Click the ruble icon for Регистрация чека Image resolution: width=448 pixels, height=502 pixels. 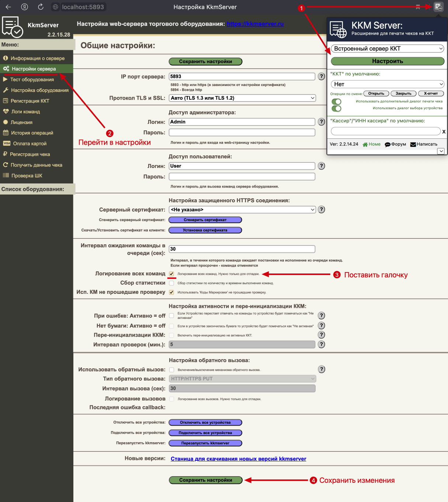click(5, 154)
